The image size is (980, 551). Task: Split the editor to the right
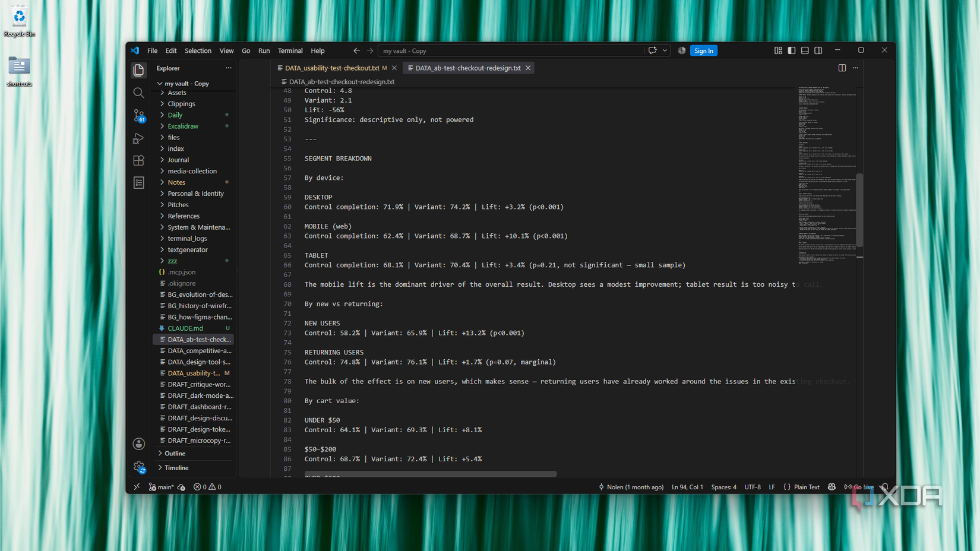point(842,68)
